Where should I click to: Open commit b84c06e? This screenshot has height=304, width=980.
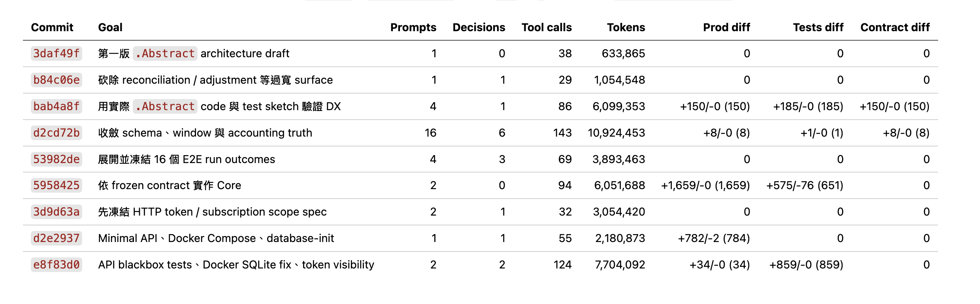pos(57,80)
